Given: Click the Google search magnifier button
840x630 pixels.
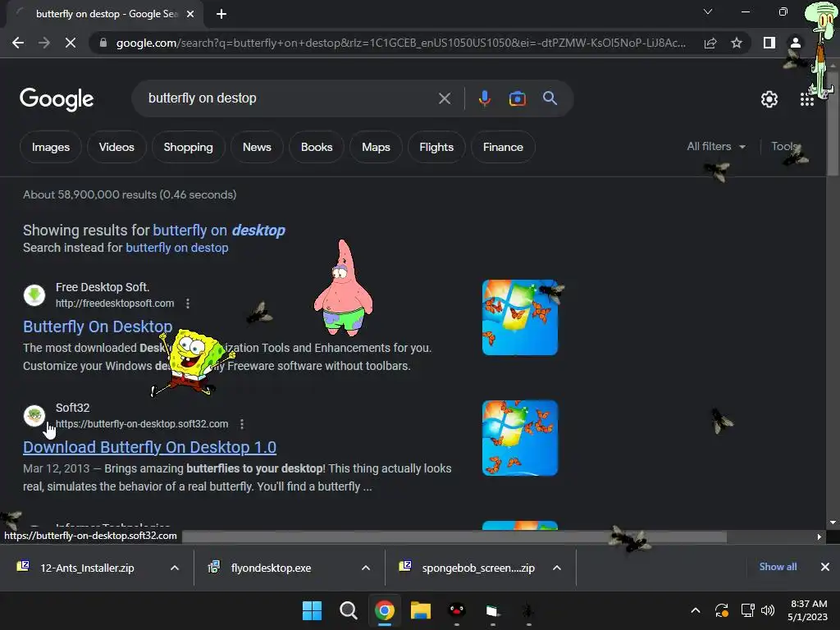Looking at the screenshot, I should (550, 98).
